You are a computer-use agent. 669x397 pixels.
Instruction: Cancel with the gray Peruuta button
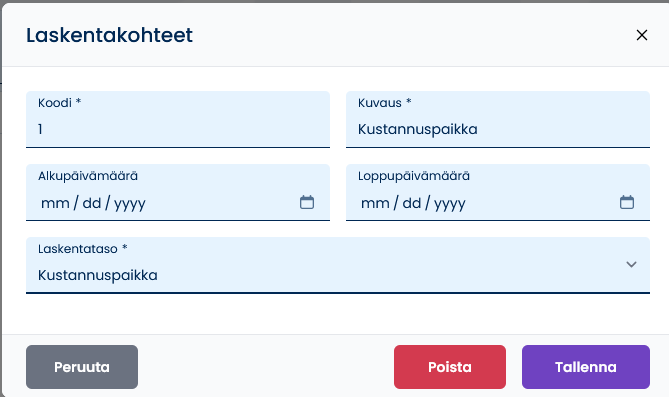pos(82,367)
